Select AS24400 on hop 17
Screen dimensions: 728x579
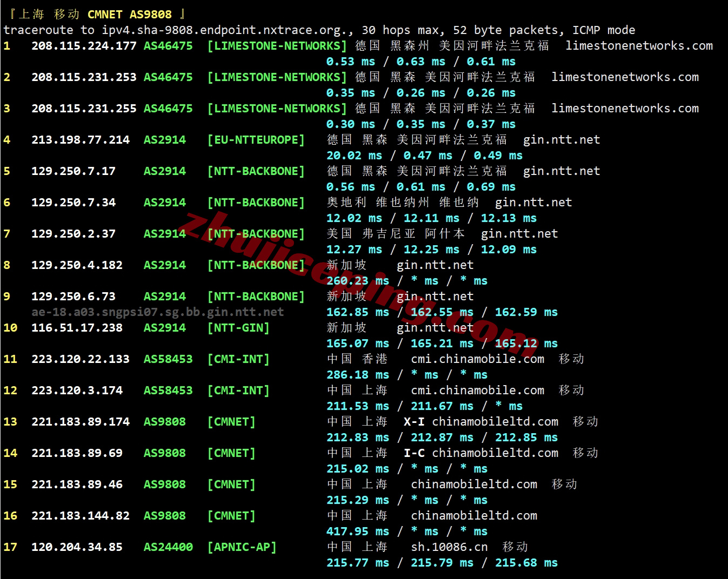[x=168, y=547]
